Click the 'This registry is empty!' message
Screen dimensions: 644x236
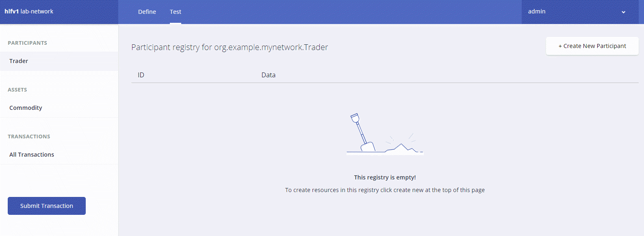pos(385,177)
